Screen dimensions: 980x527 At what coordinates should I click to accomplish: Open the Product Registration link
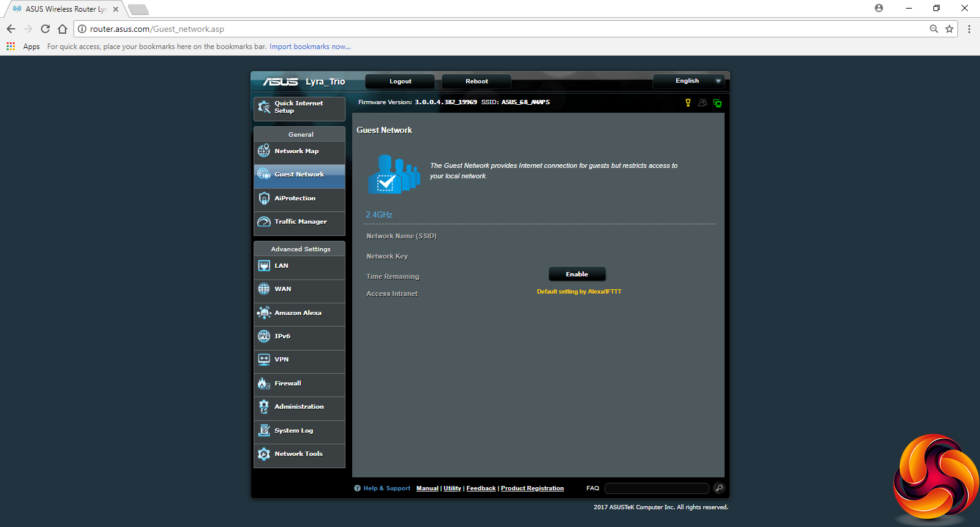pos(532,488)
